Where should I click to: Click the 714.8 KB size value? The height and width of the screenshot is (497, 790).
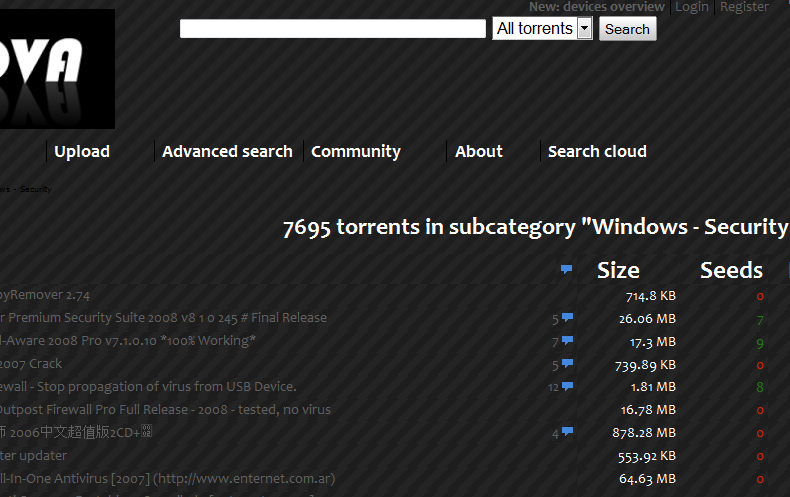(x=650, y=296)
